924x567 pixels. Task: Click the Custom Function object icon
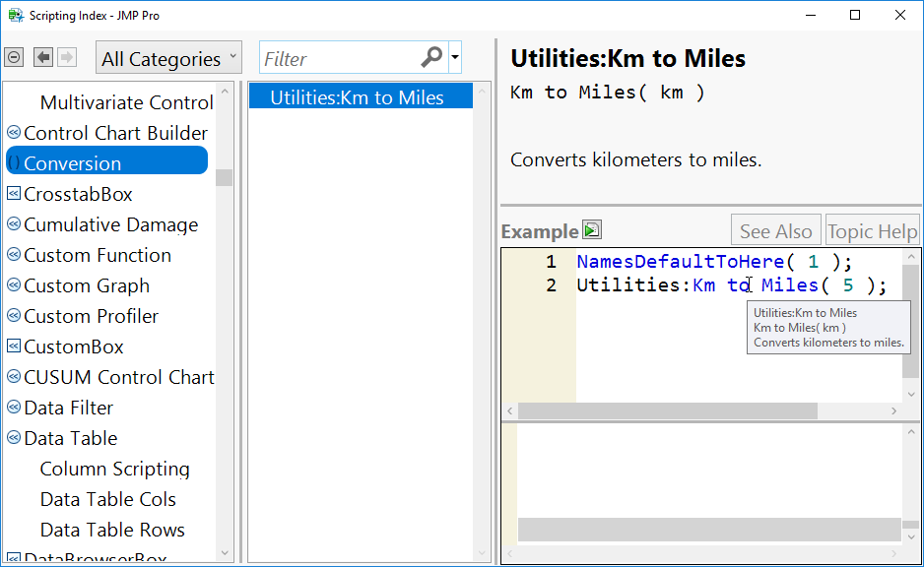pos(14,255)
